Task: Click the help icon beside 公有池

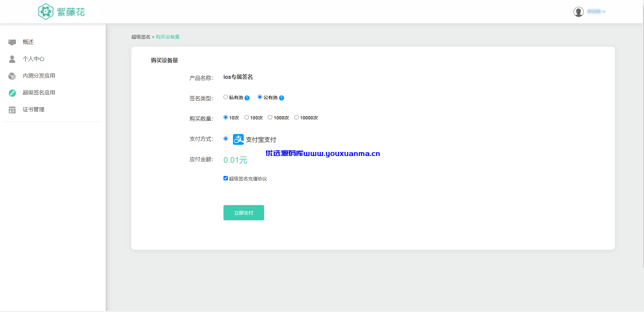Action: point(281,98)
